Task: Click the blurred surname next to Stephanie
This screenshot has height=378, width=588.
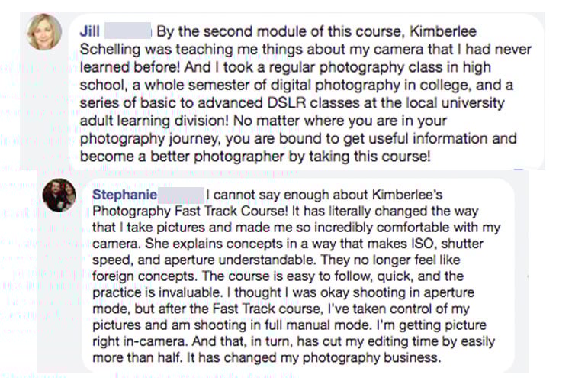Action: coord(182,195)
